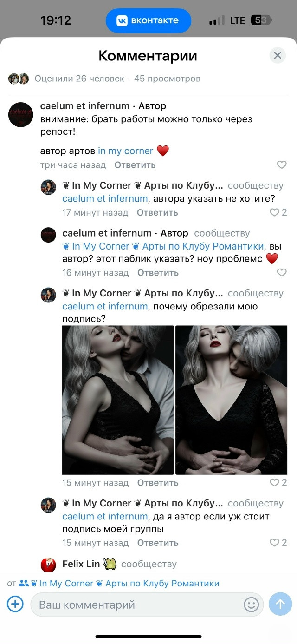The width and height of the screenshot is (297, 644).
Task: Like the top comment by caelum et infernum
Action: click(282, 165)
